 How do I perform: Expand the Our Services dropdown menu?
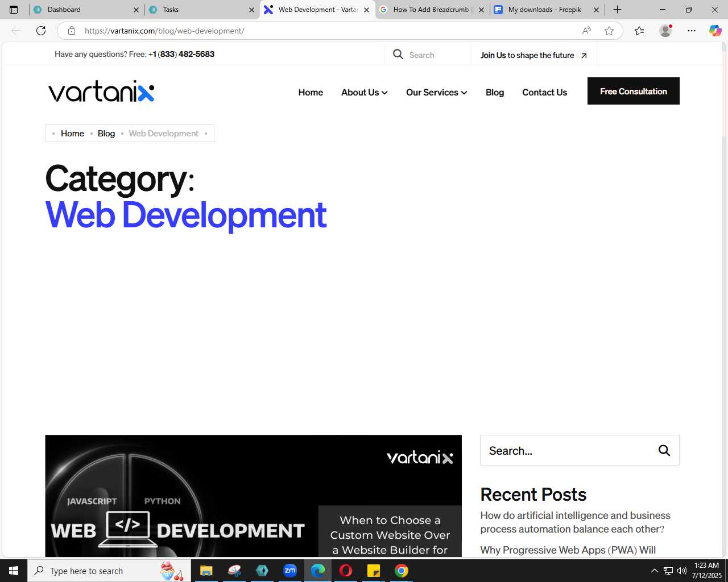pyautogui.click(x=437, y=92)
